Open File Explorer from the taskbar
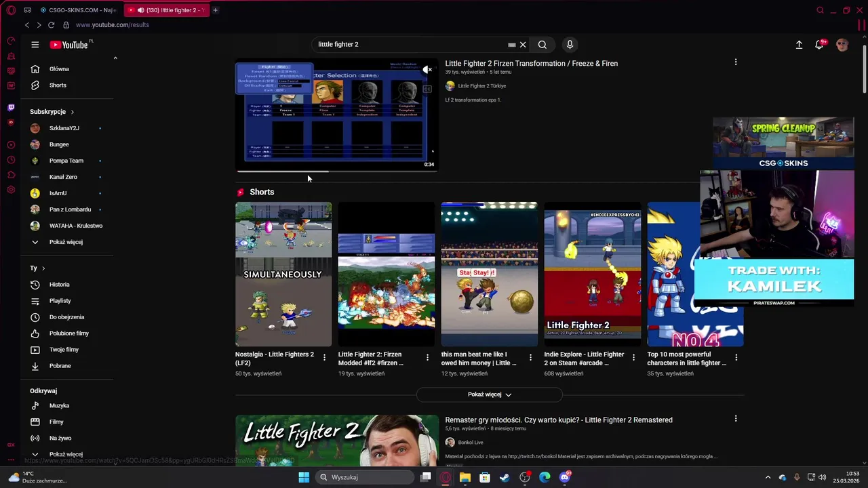Image resolution: width=868 pixels, height=488 pixels. tap(465, 477)
